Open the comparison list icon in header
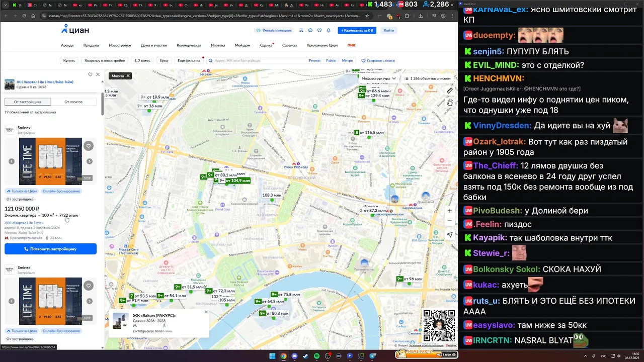The height and width of the screenshot is (362, 644). click(x=301, y=30)
